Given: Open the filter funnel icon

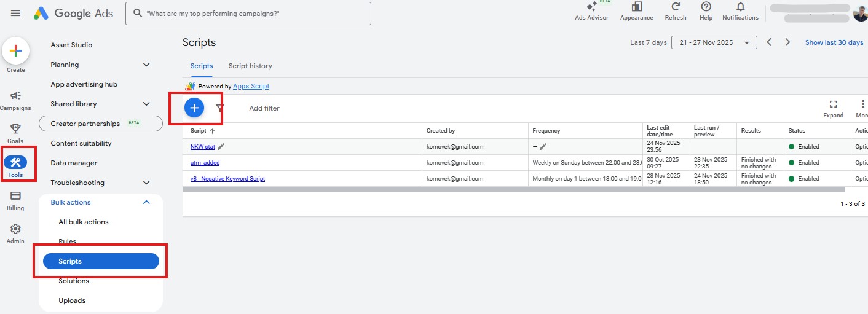Looking at the screenshot, I should [220, 108].
